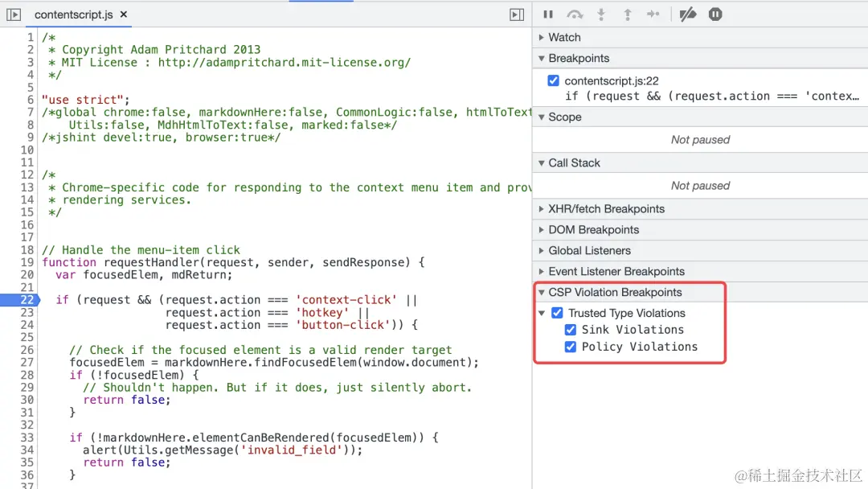
Task: Click 'use strict' string on line 6
Action: pyautogui.click(x=83, y=100)
